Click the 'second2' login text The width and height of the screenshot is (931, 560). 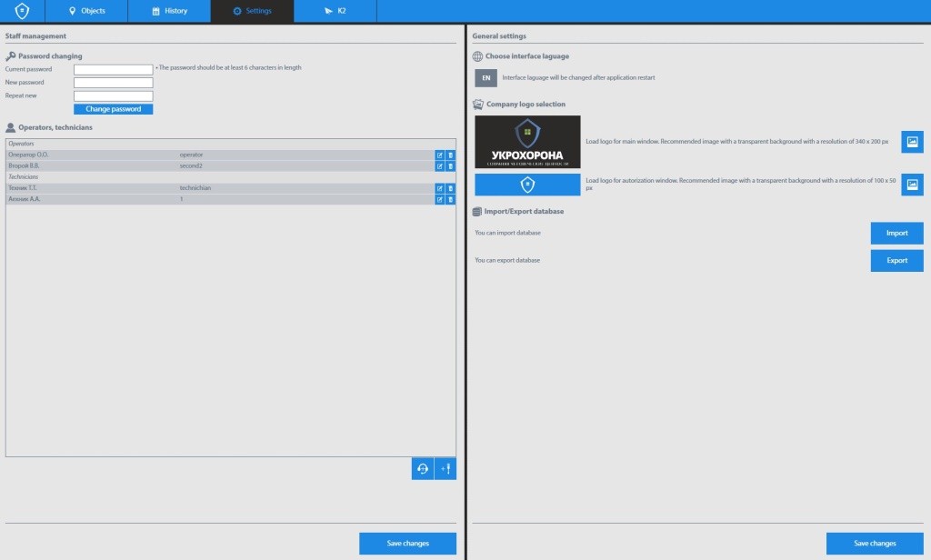point(191,166)
